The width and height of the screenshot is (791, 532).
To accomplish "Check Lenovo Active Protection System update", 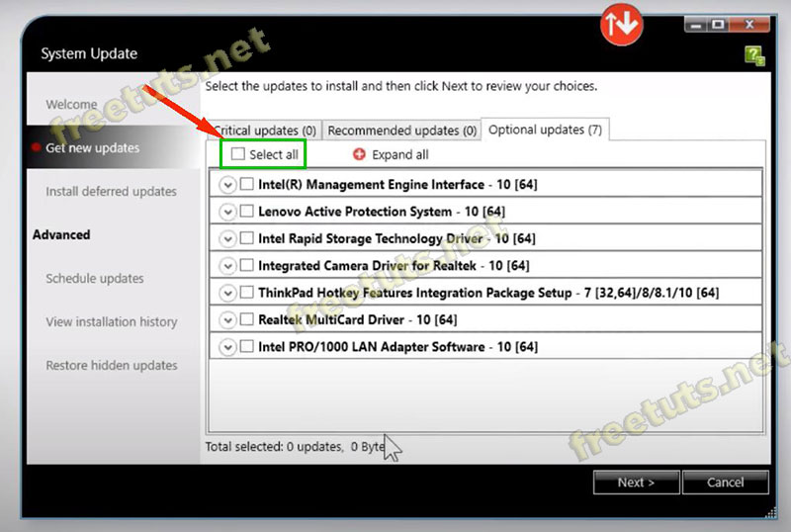I will click(246, 211).
